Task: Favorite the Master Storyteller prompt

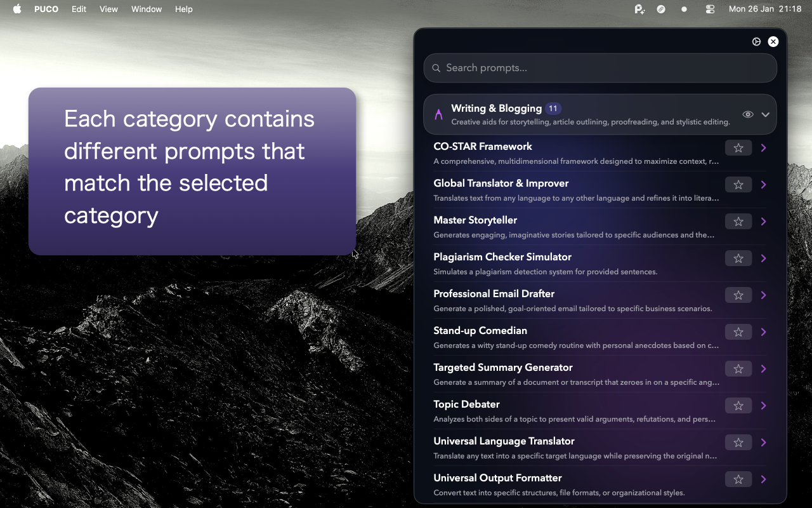Action: click(x=738, y=221)
